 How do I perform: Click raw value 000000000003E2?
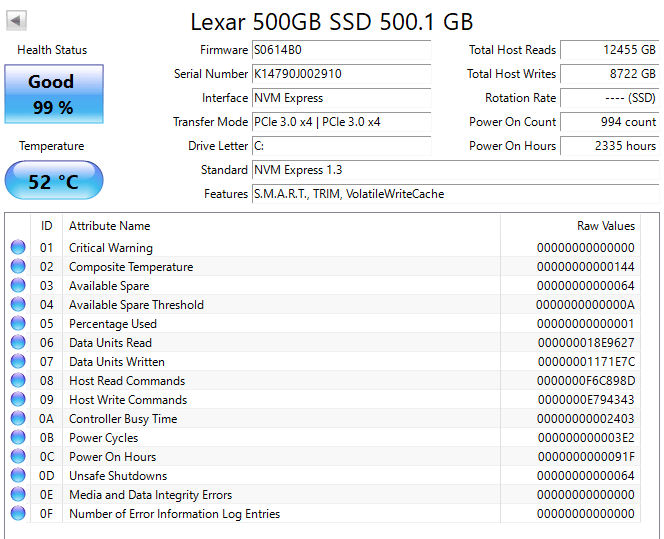point(586,438)
